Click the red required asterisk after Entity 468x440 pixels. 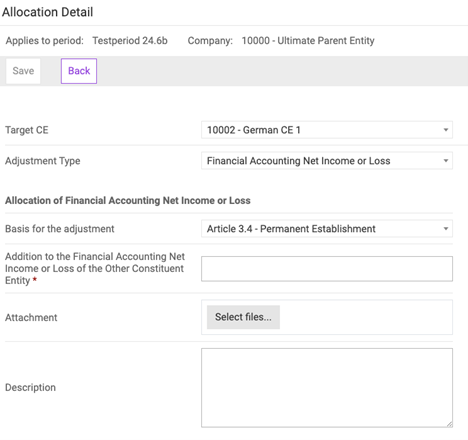click(35, 280)
